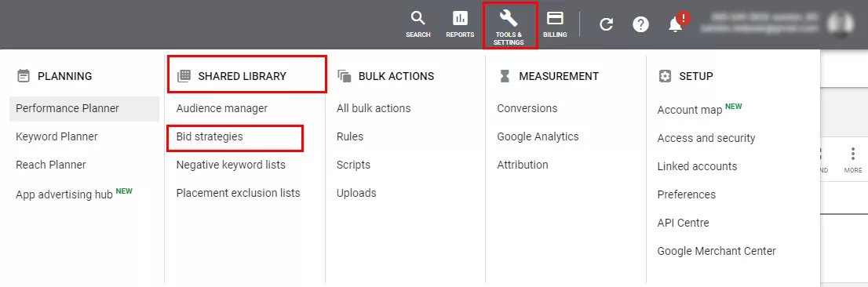
Task: Open Attribution
Action: [x=523, y=165]
